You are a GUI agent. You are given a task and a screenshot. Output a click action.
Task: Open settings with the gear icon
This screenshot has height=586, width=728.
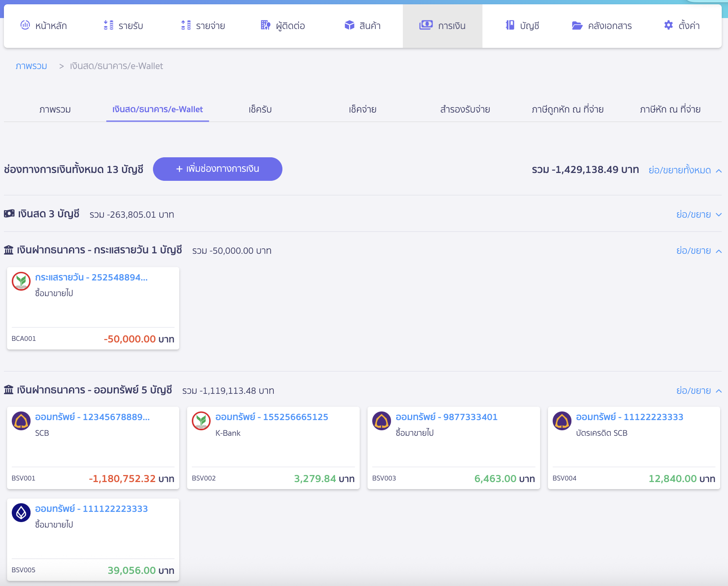click(668, 25)
